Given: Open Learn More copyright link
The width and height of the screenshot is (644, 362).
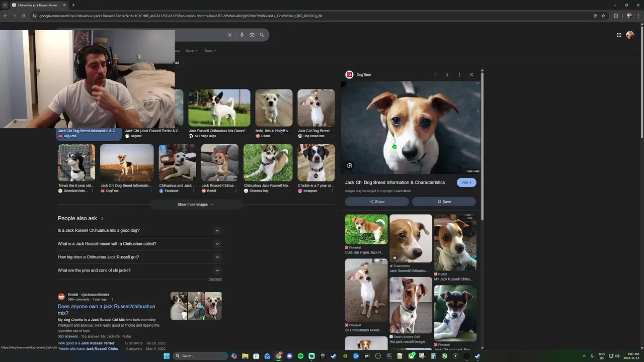Looking at the screenshot, I should click(x=403, y=191).
